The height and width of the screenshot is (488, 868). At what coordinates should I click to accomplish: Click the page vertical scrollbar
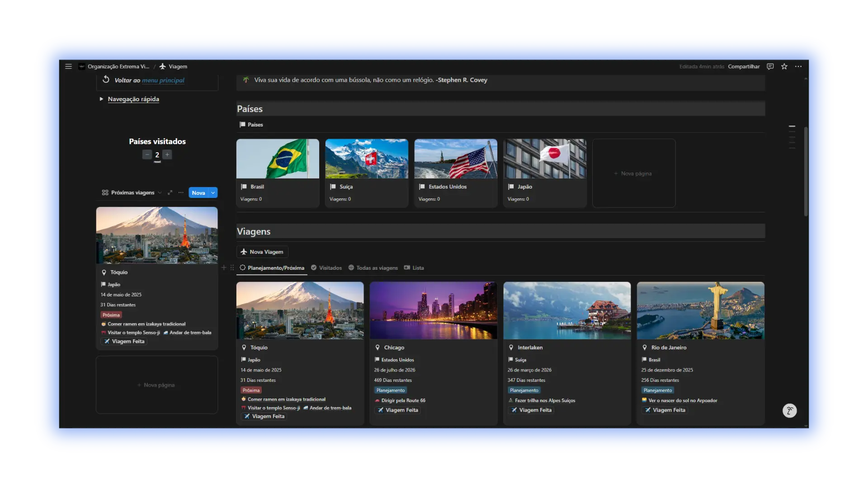pyautogui.click(x=806, y=172)
